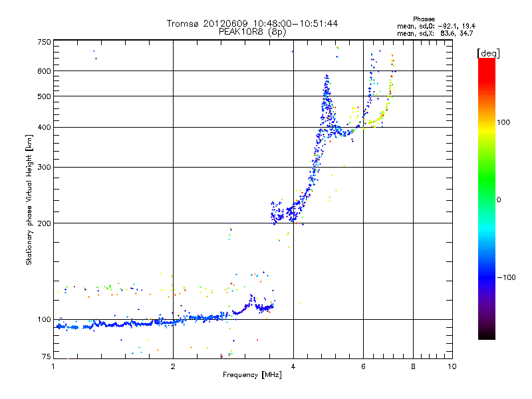Click the x-axis tick '2'

(x=173, y=366)
